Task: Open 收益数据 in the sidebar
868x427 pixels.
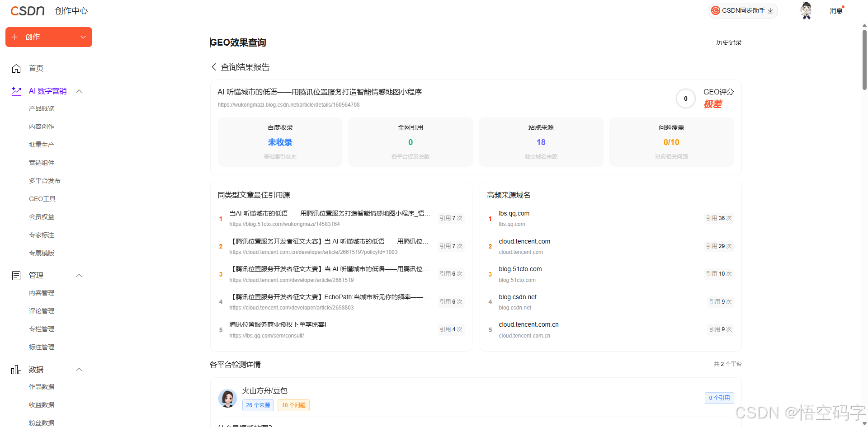Action: point(42,405)
